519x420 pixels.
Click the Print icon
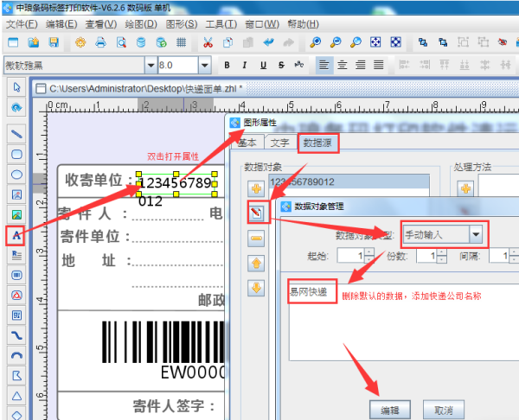coord(100,42)
